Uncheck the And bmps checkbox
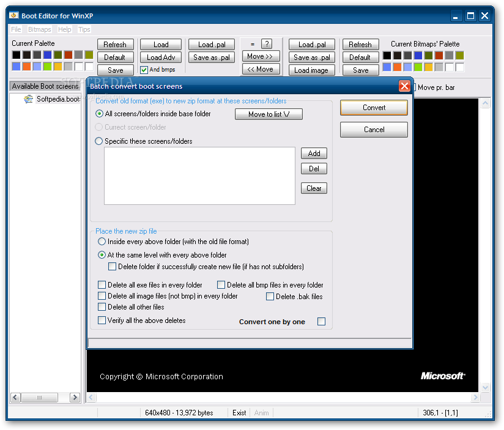 144,70
